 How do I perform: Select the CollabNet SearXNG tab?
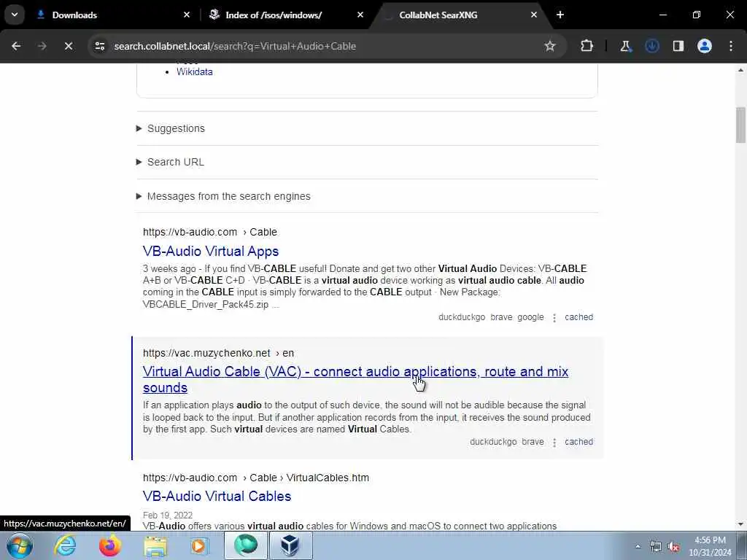coord(460,15)
